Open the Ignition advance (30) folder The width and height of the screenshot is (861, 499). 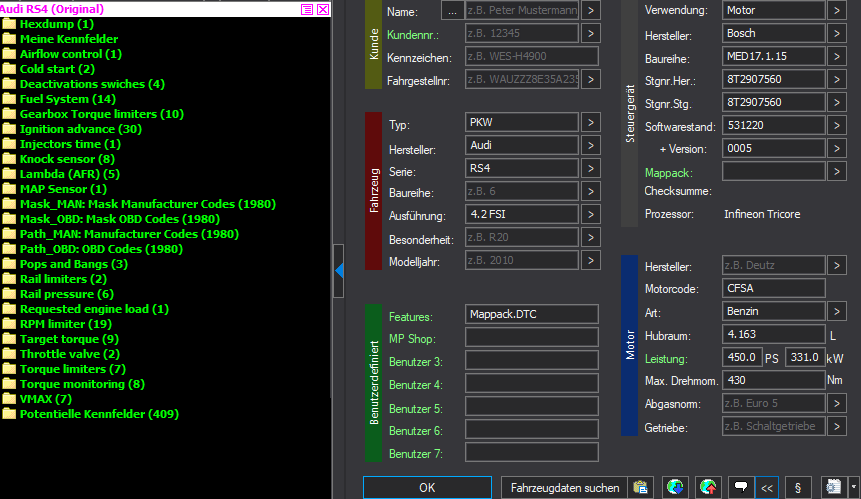81,129
